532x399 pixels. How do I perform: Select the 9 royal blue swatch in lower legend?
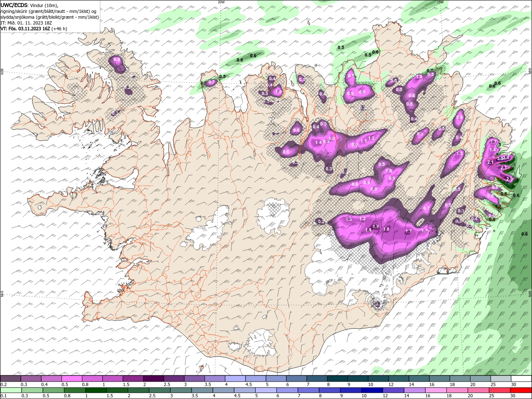point(350,390)
